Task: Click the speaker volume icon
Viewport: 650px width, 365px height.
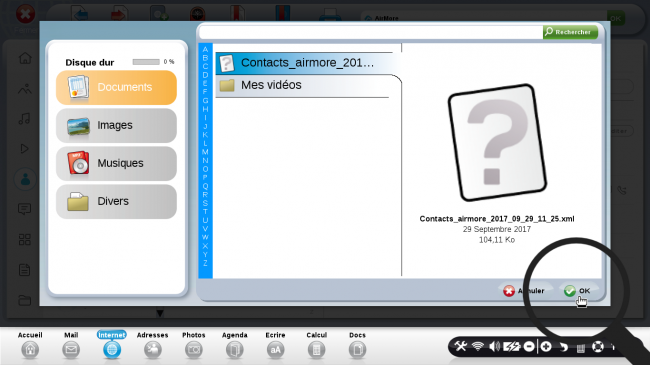Action: (494, 346)
